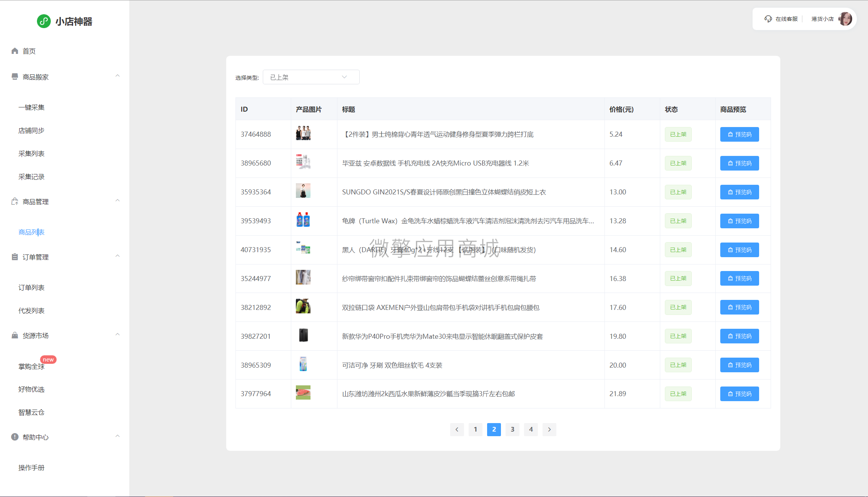This screenshot has width=868, height=497.
Task: Click 预览码 button for product 37464888
Action: (739, 134)
